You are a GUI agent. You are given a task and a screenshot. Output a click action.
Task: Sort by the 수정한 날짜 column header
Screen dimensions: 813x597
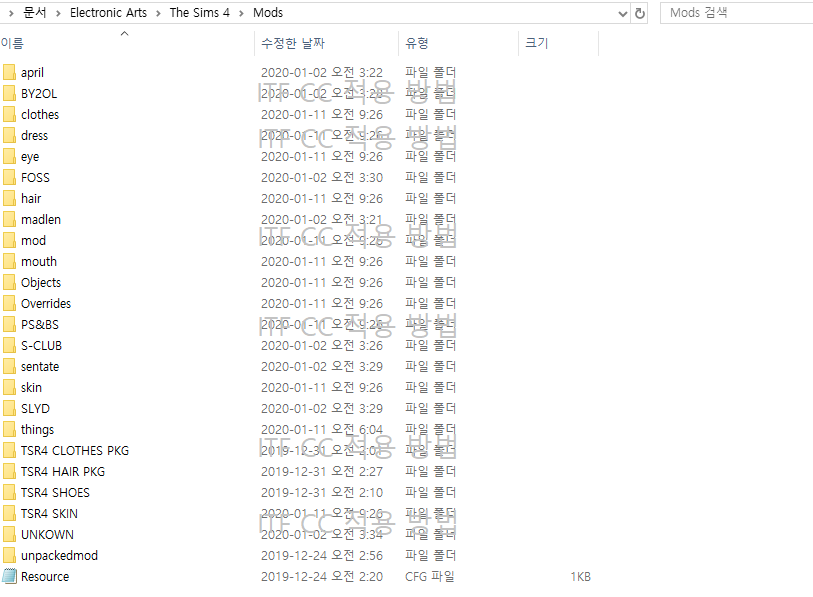[293, 44]
